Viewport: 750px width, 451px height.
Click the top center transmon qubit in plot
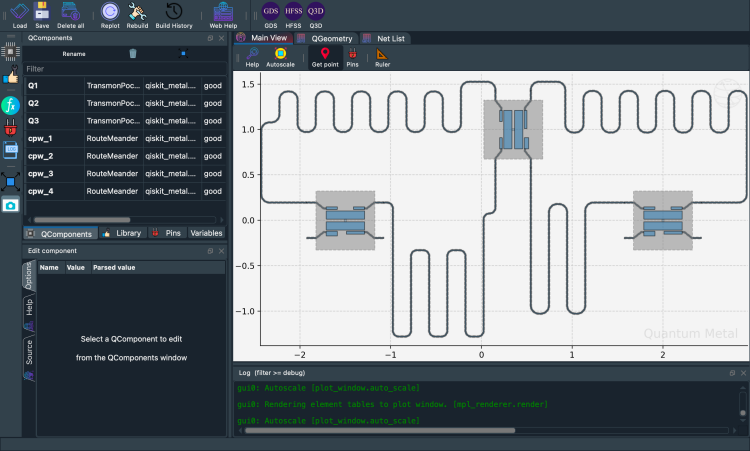(513, 129)
